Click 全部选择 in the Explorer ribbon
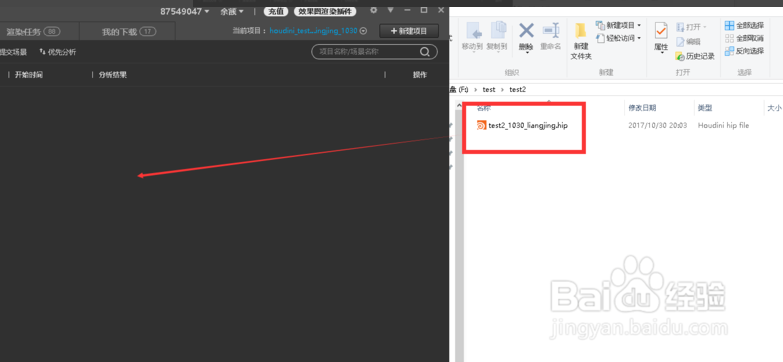This screenshot has width=783, height=362. 744,25
